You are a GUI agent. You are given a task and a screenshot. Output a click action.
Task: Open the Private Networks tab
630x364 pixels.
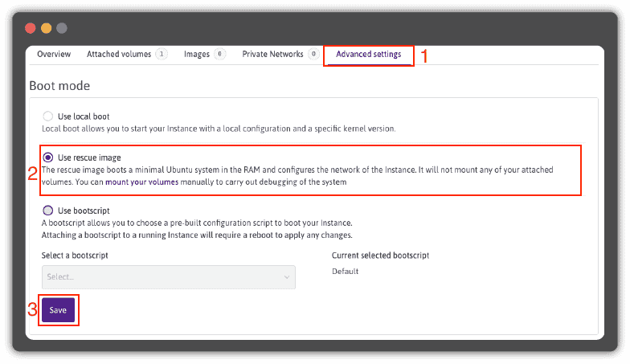[x=272, y=54]
